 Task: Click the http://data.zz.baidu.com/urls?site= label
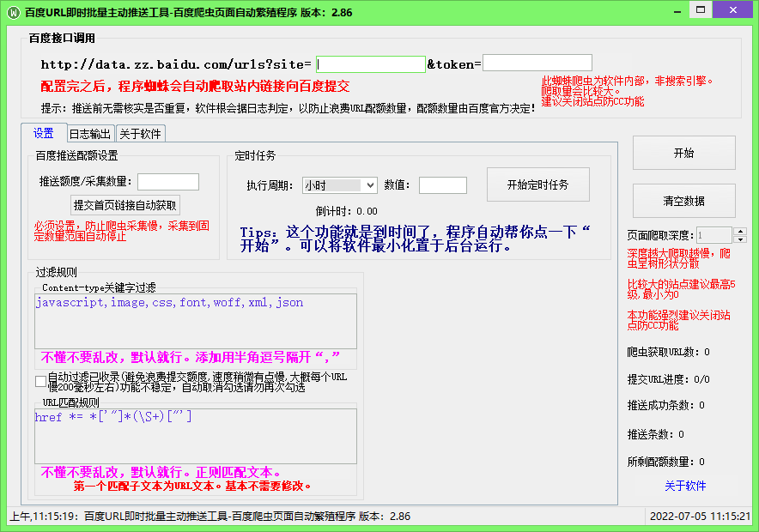coord(176,64)
